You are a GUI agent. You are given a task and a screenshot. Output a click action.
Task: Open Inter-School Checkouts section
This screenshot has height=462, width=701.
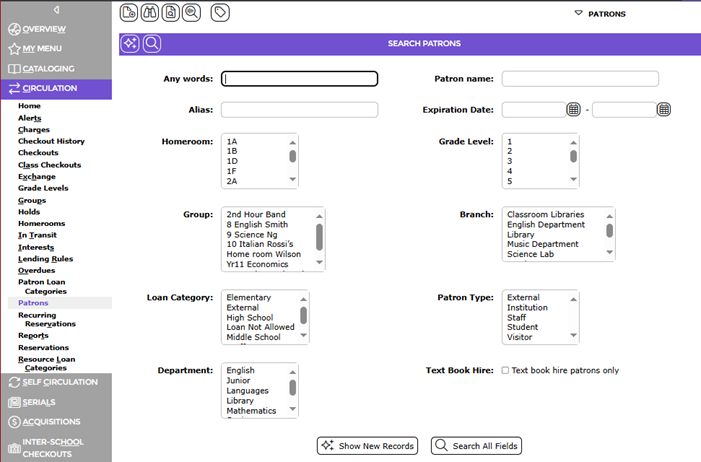tap(46, 448)
